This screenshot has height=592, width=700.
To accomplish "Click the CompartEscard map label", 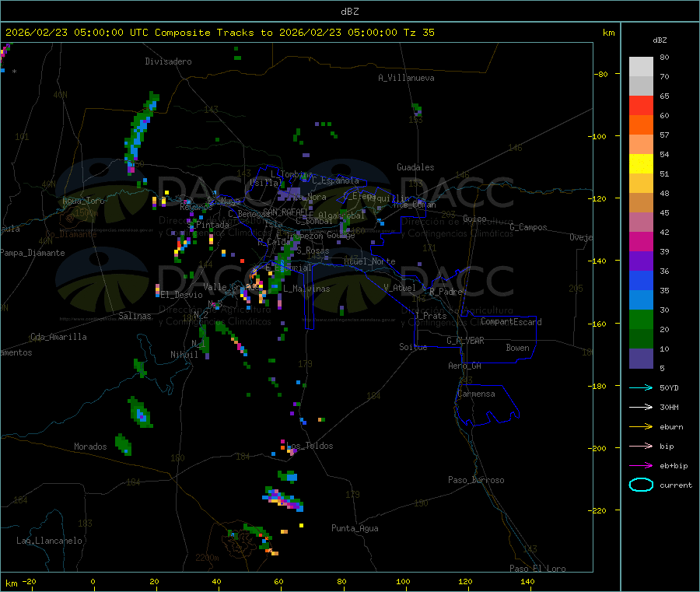I will click(x=511, y=321).
